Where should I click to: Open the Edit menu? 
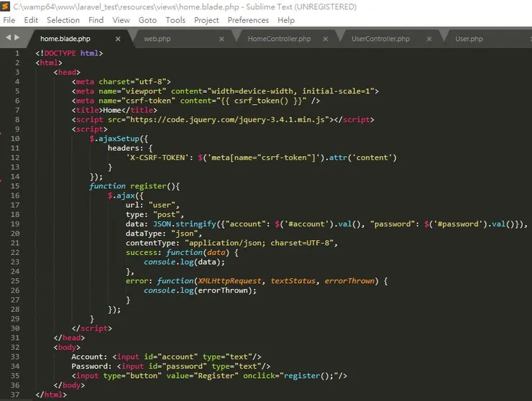pyautogui.click(x=31, y=20)
